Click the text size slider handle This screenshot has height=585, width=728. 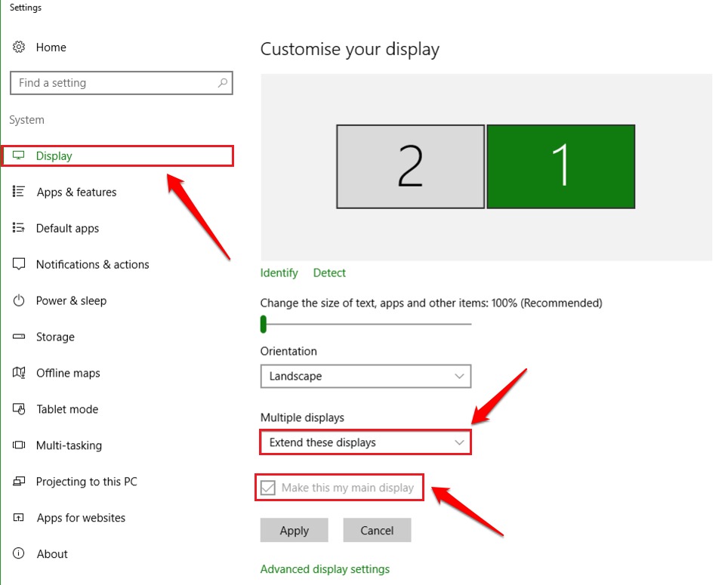click(264, 325)
